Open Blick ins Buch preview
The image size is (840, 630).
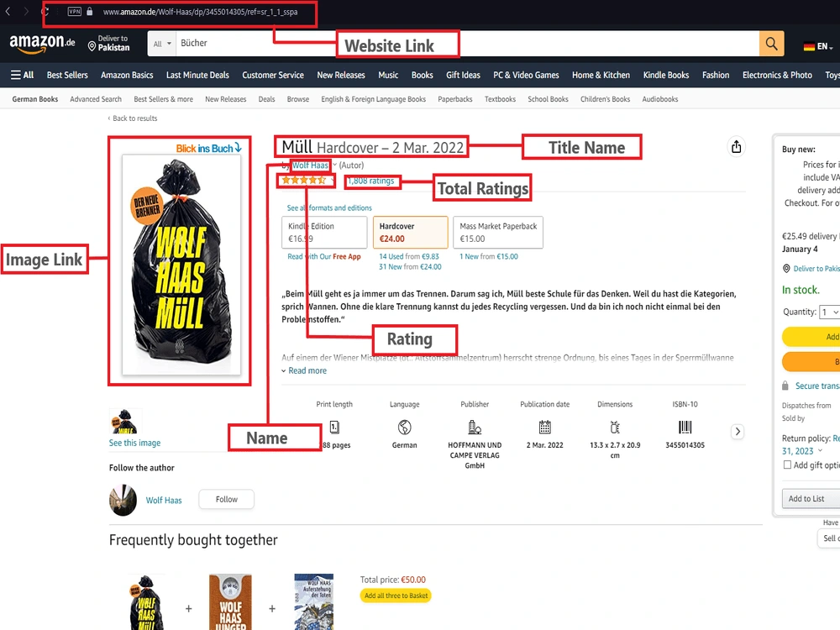pyautogui.click(x=208, y=148)
